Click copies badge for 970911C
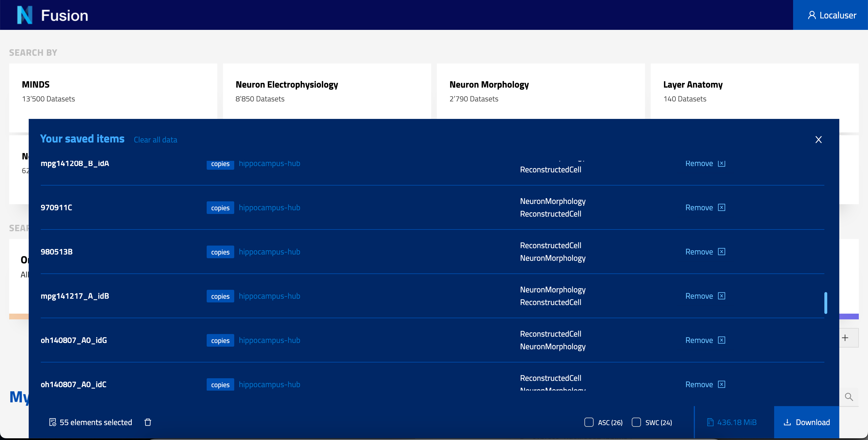Image resolution: width=868 pixels, height=440 pixels. pos(220,208)
